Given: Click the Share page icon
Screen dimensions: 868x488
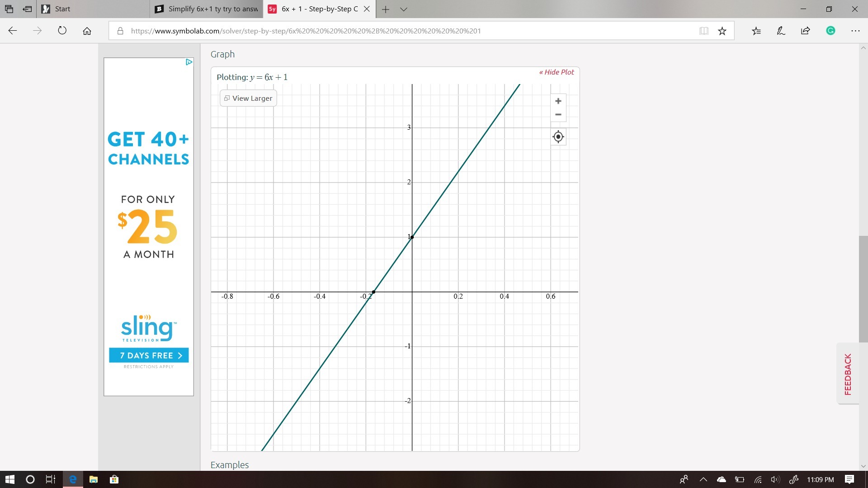Looking at the screenshot, I should pos(805,31).
